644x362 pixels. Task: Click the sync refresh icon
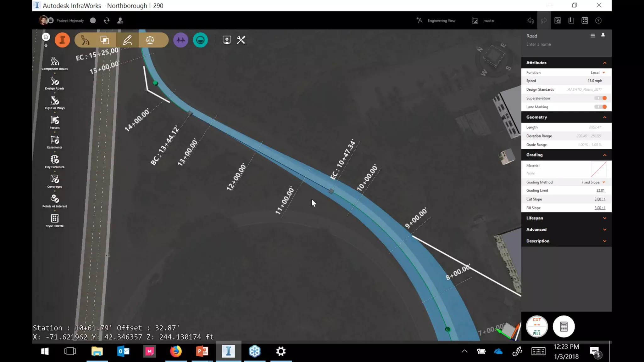pos(107,20)
